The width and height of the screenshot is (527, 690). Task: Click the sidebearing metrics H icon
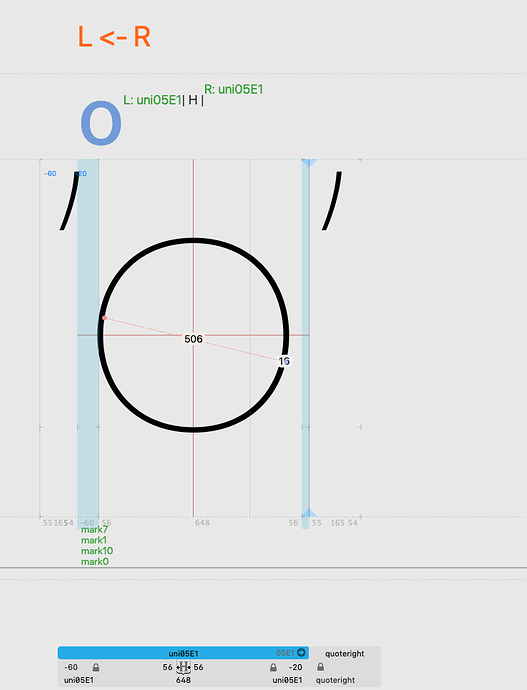[183, 667]
